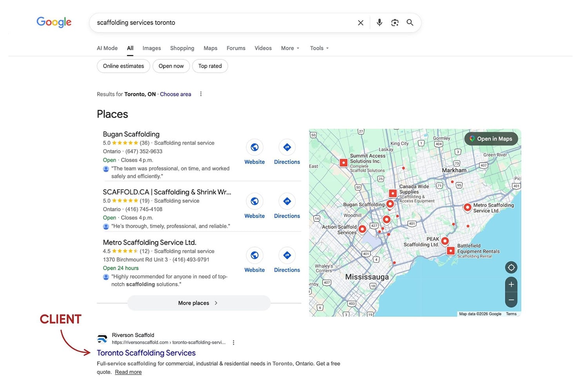Open Bugan Scaffolding place listing
Screen dimensions: 588x392
[x=131, y=134]
